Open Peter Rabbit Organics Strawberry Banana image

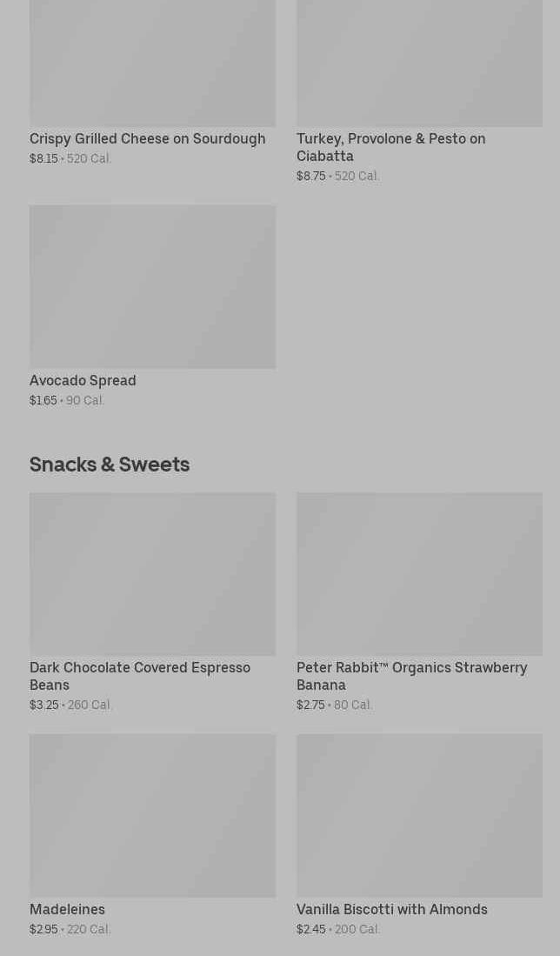419,573
